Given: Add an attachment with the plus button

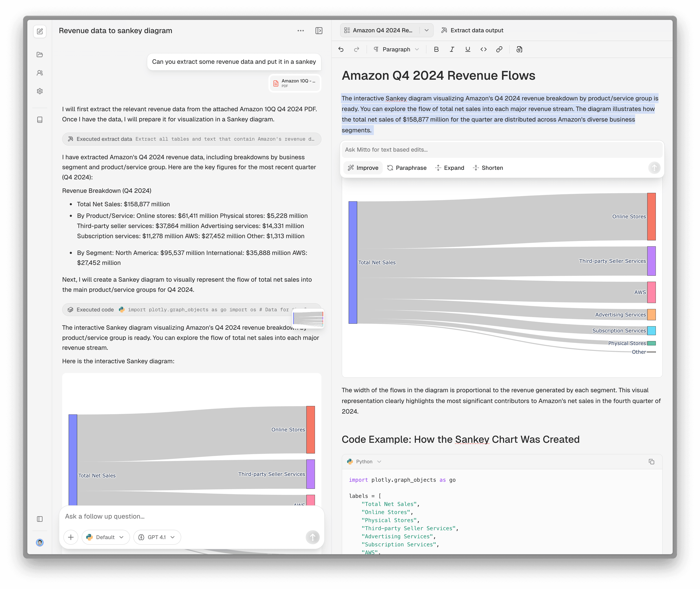Looking at the screenshot, I should pyautogui.click(x=71, y=537).
